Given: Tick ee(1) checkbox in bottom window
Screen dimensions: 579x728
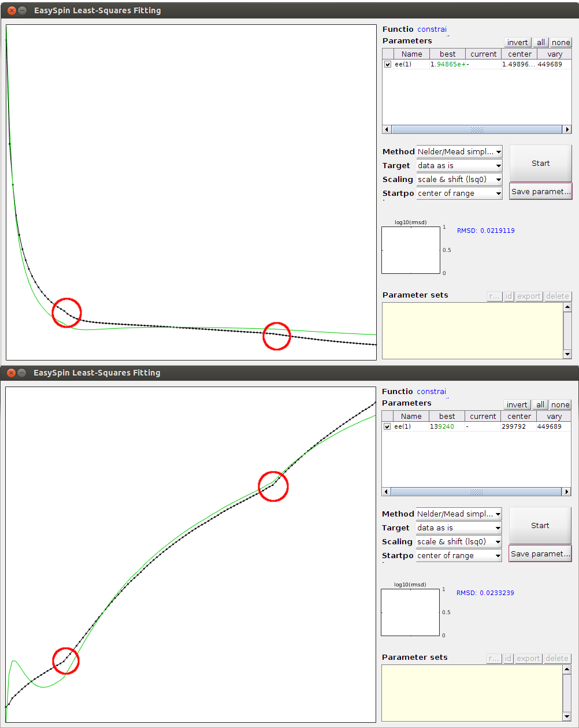Looking at the screenshot, I should (387, 426).
